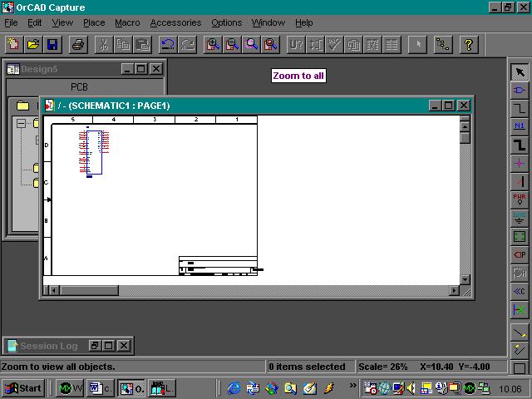This screenshot has width=532, height=399.
Task: Select the Place Part tool
Action: [x=520, y=90]
